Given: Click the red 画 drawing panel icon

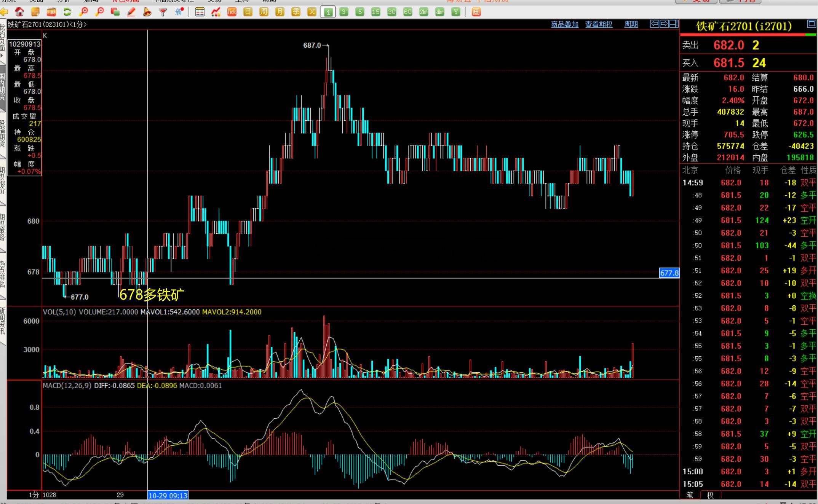Looking at the screenshot, I should click(476, 12).
